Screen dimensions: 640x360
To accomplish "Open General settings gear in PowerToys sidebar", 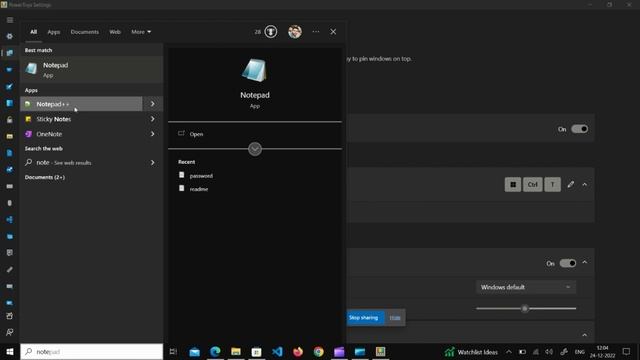I will pyautogui.click(x=10, y=36).
